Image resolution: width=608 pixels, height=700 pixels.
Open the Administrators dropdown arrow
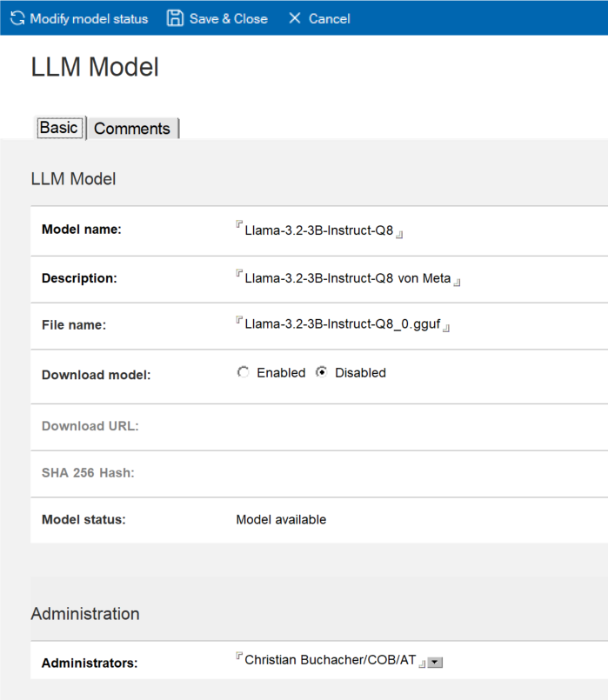click(436, 663)
